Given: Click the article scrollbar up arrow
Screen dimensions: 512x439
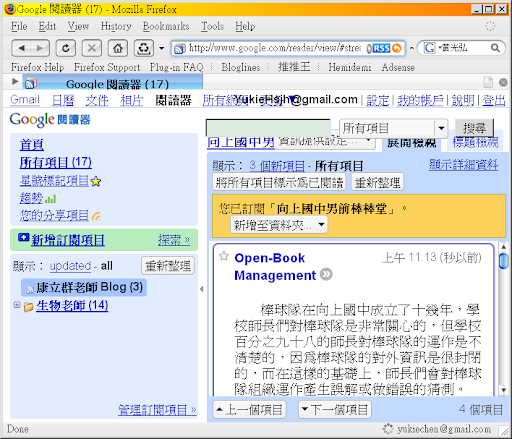Looking at the screenshot, I should (503, 247).
